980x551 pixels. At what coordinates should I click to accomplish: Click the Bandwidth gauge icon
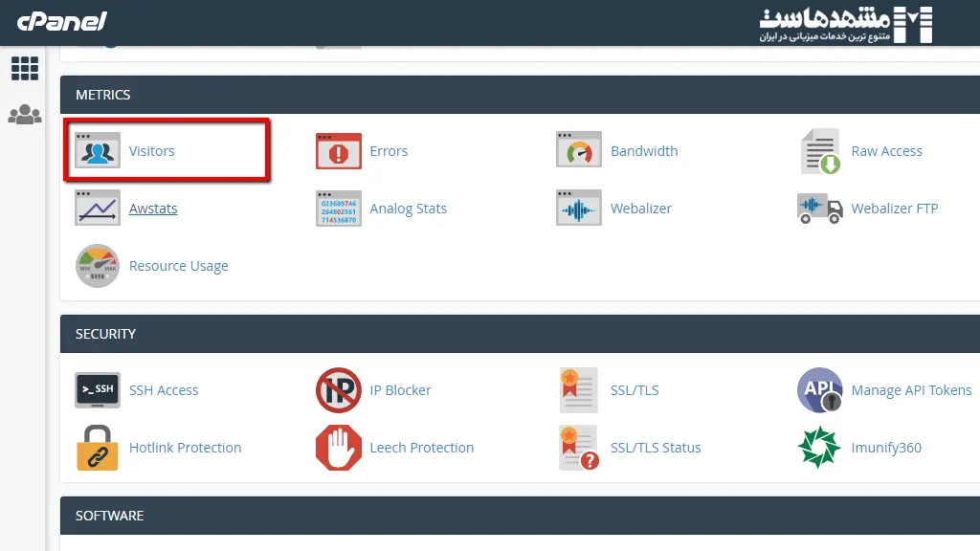[x=579, y=151]
